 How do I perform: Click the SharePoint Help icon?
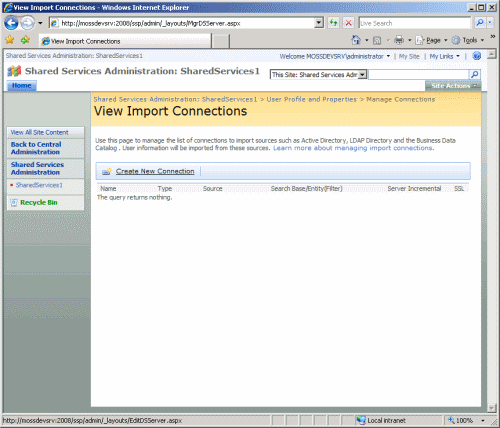pyautogui.click(x=477, y=56)
